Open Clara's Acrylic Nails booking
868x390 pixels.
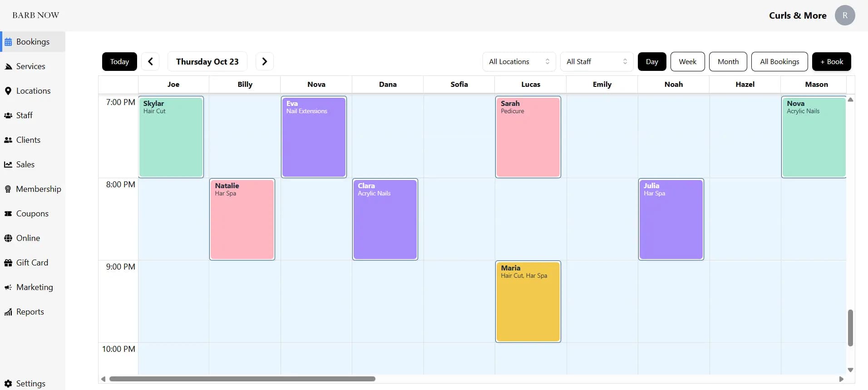[x=385, y=219]
